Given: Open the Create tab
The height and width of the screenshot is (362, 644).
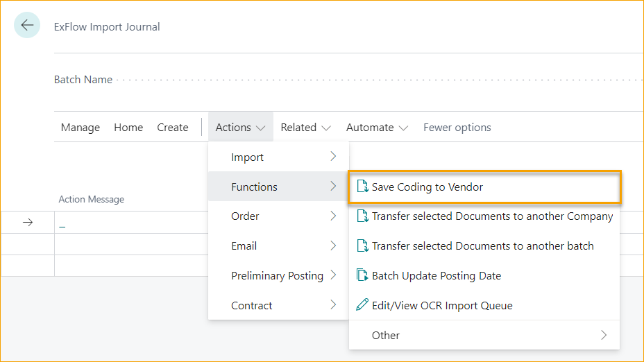Looking at the screenshot, I should click(173, 127).
